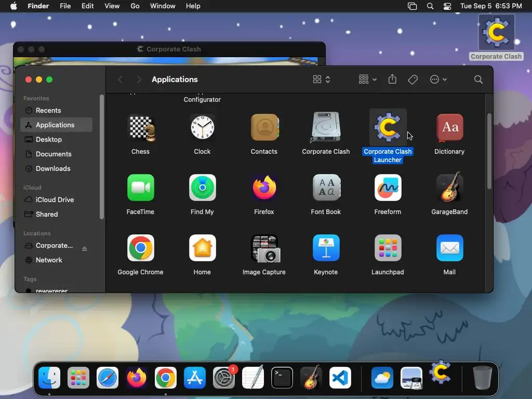Click the Corporate Clash window title bar
This screenshot has height=399, width=532.
tap(169, 49)
